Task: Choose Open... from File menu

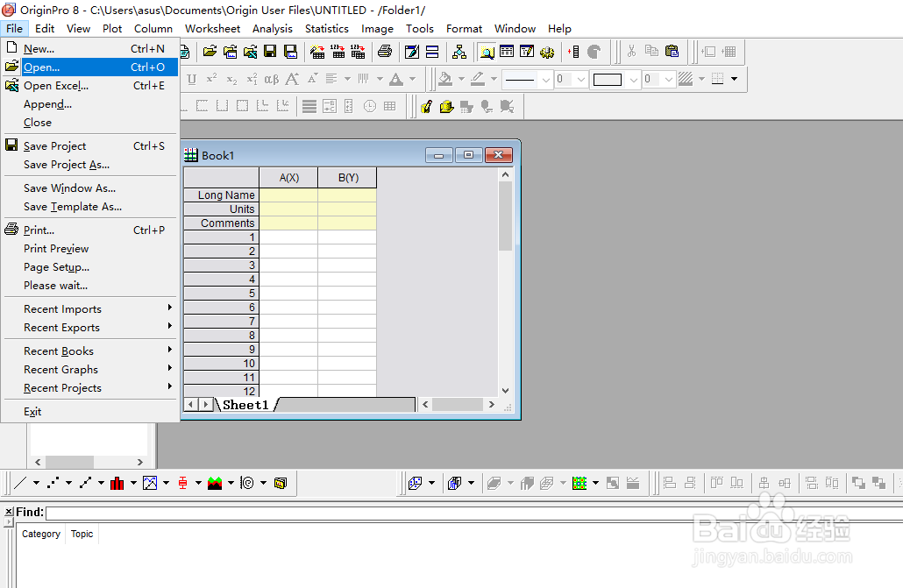Action: click(90, 67)
